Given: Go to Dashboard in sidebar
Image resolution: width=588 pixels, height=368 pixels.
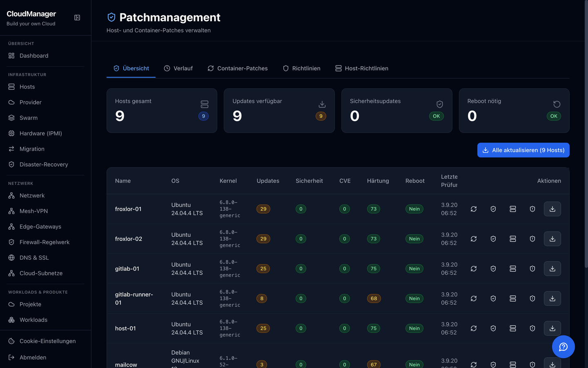Looking at the screenshot, I should pos(46,56).
